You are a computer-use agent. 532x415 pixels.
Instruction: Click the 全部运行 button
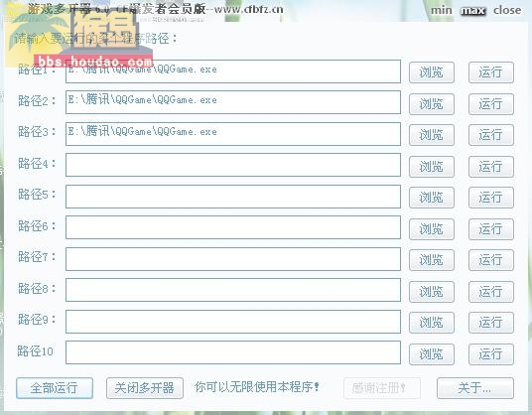tap(55, 388)
